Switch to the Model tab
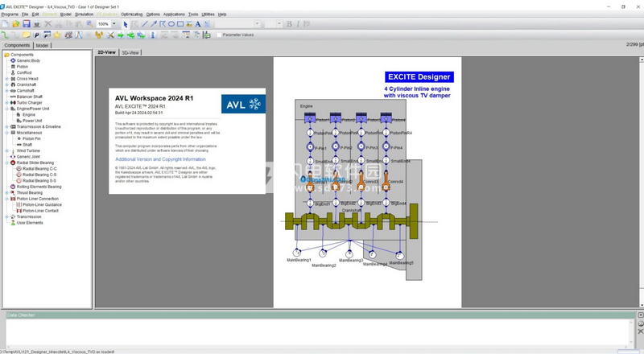The image size is (644, 354). [x=42, y=46]
